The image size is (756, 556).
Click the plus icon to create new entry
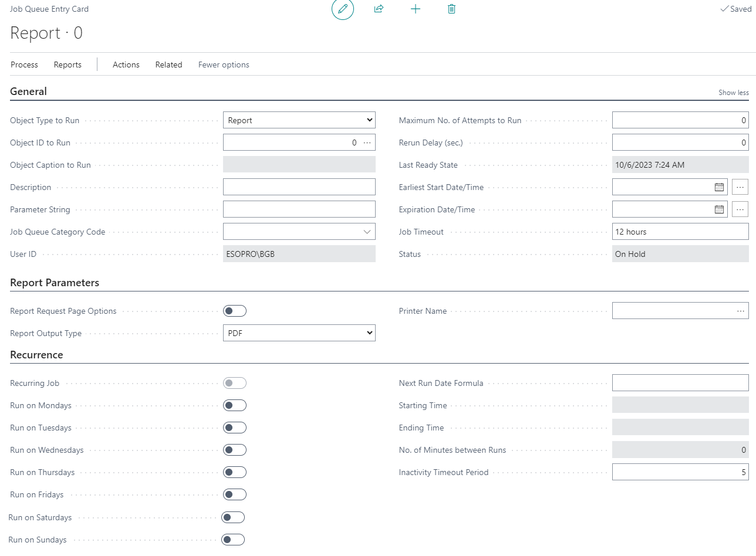tap(416, 9)
